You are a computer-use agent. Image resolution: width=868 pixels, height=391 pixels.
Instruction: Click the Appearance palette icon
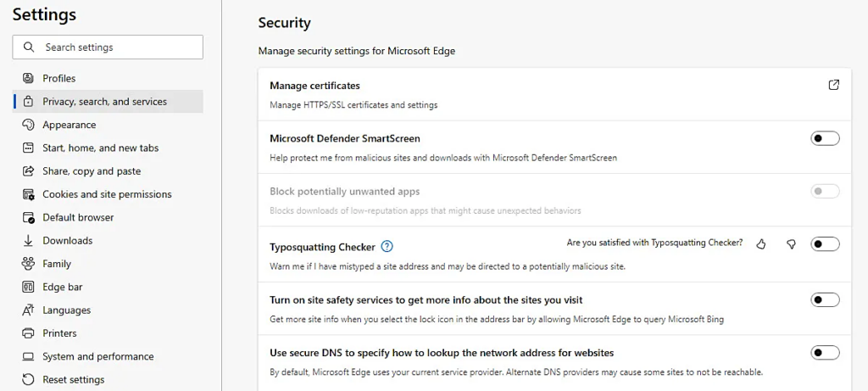(x=28, y=125)
